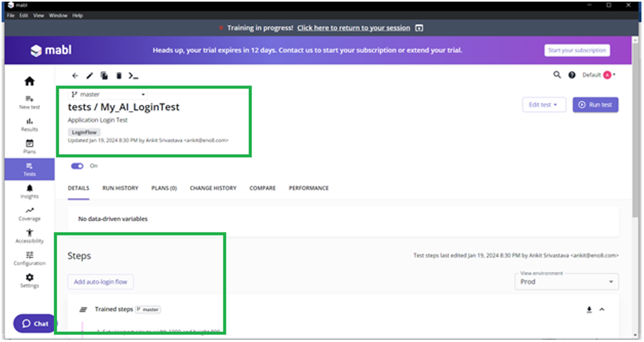The height and width of the screenshot is (342, 644).
Task: Open the View environment Prod dropdown
Action: (x=566, y=282)
